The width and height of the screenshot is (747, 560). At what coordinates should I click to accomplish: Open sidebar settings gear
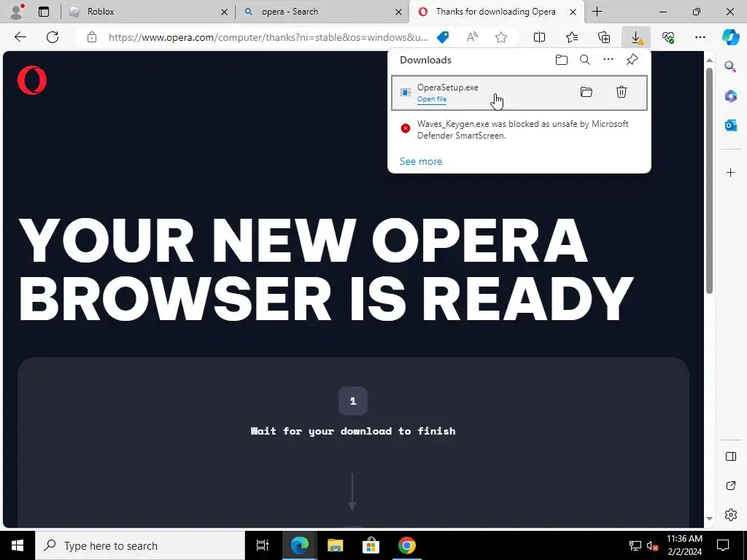pos(731,515)
